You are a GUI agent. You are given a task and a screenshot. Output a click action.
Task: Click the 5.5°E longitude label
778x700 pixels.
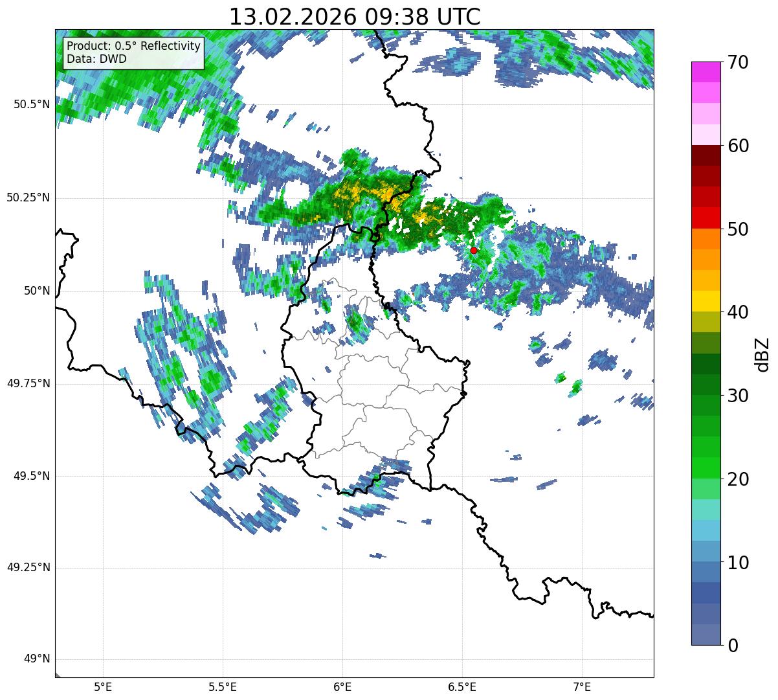pos(223,686)
